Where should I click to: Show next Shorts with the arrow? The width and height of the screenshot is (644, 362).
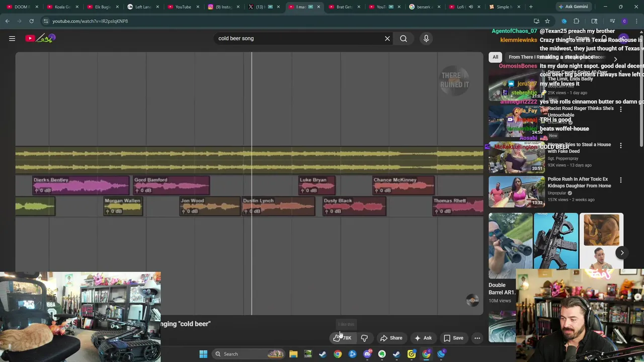tap(622, 253)
